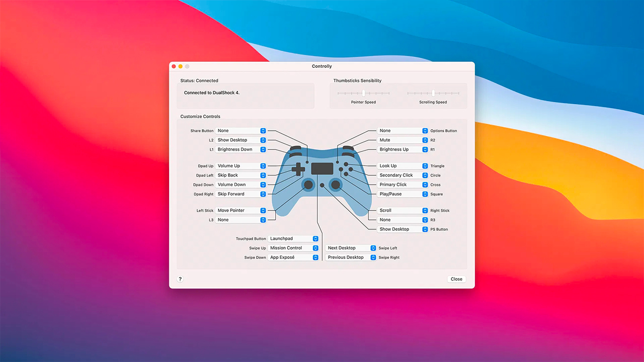
Task: Open the Dpad Left Skip Back dropdown
Action: point(241,175)
